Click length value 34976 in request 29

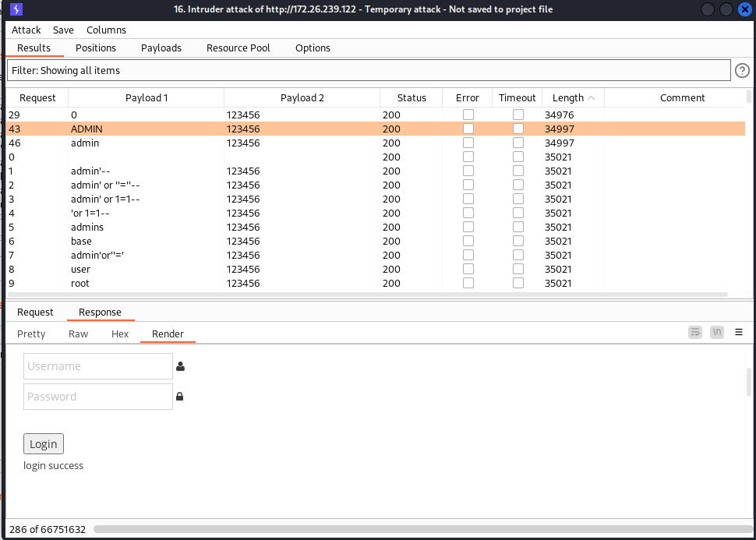[560, 115]
